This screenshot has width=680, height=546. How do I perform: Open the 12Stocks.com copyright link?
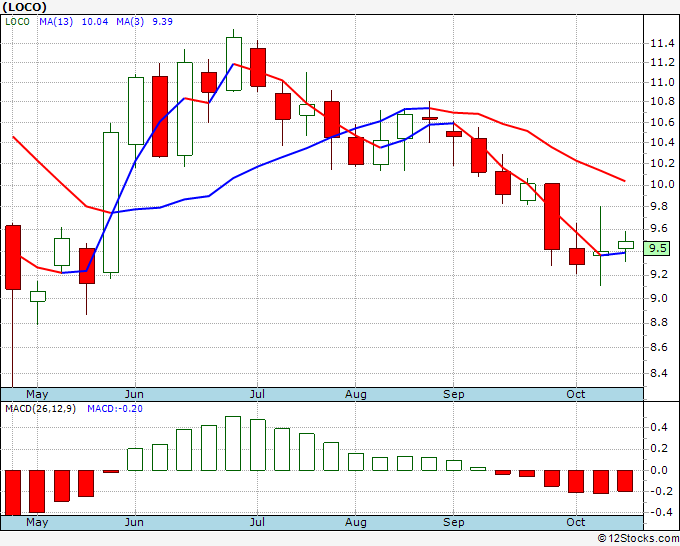coord(638,538)
